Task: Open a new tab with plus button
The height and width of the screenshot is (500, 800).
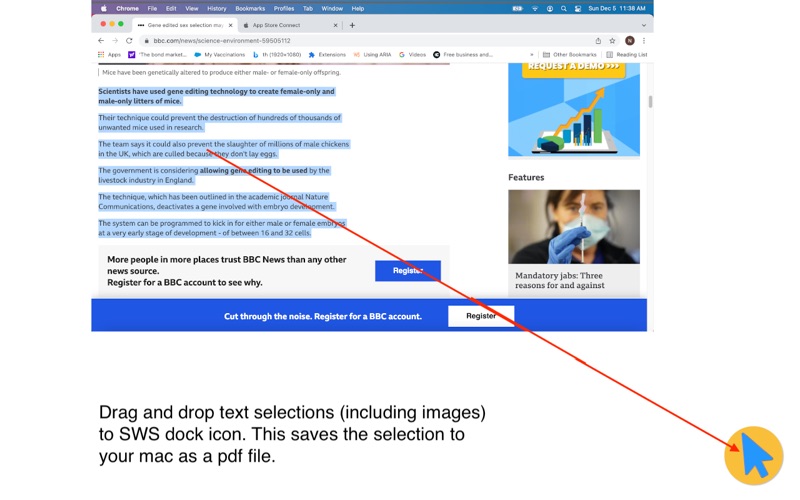Action: 352,25
